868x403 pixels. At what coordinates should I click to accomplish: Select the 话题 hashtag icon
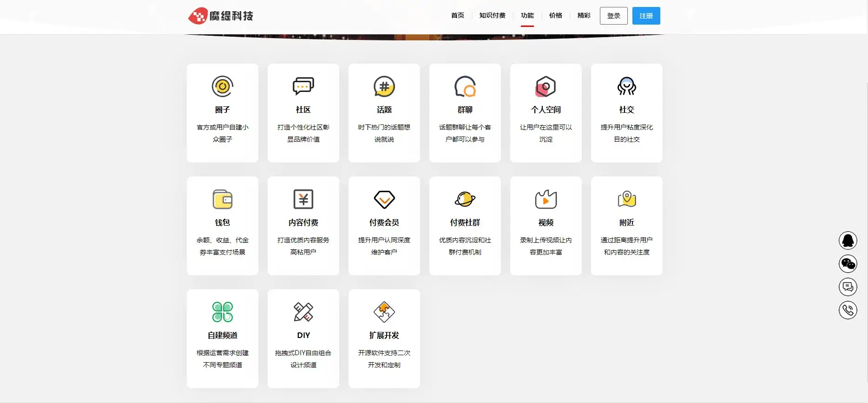[384, 87]
